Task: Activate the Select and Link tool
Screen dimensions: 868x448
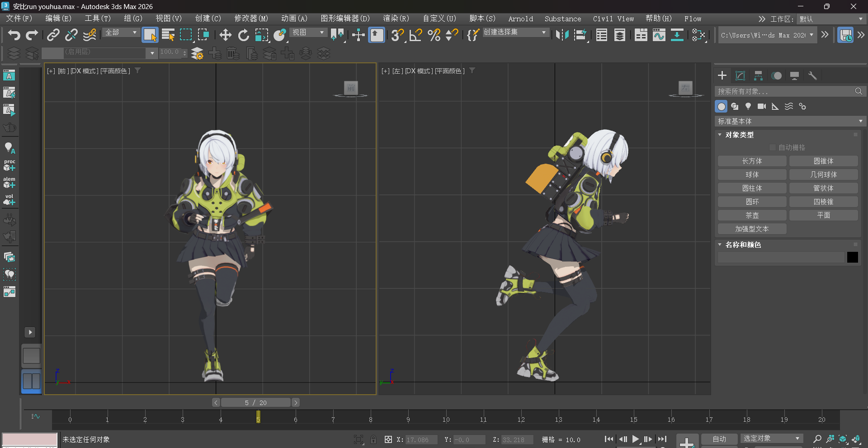Action: (x=53, y=35)
